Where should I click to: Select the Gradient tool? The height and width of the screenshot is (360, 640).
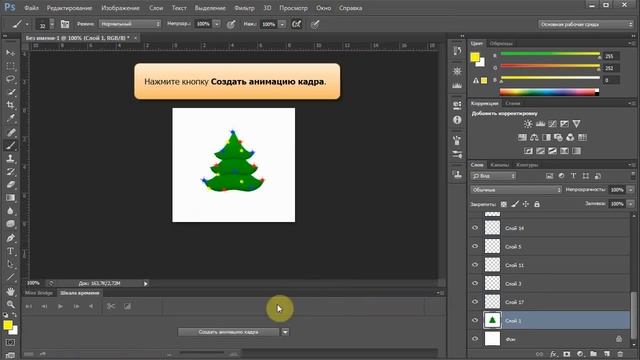(x=11, y=198)
